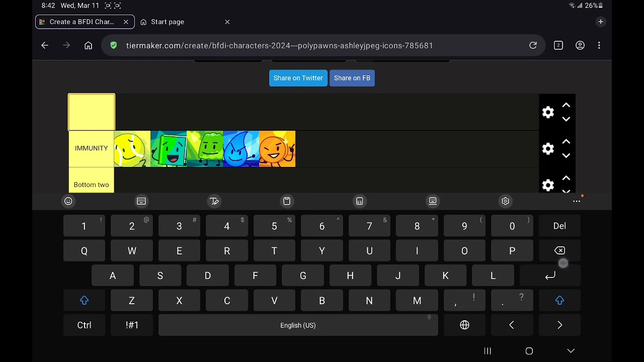The width and height of the screenshot is (644, 362).
Task: Go back to the previous page
Action: (45, 45)
